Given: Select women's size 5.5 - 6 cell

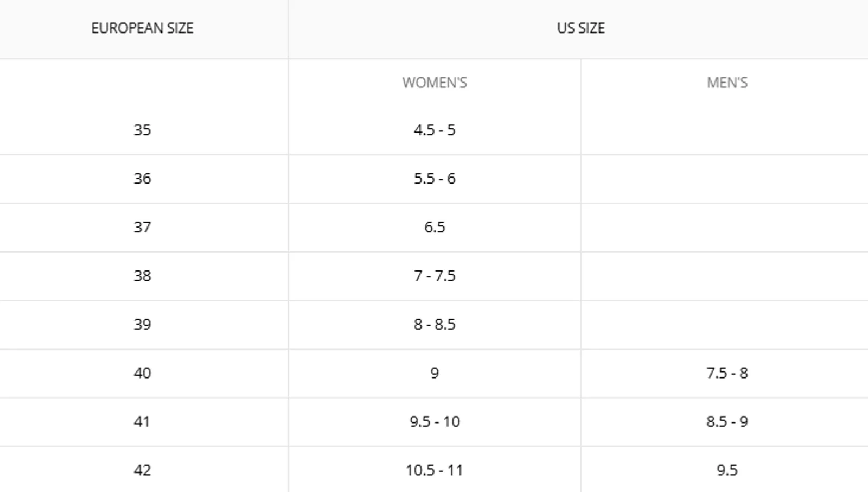Looking at the screenshot, I should (x=435, y=179).
